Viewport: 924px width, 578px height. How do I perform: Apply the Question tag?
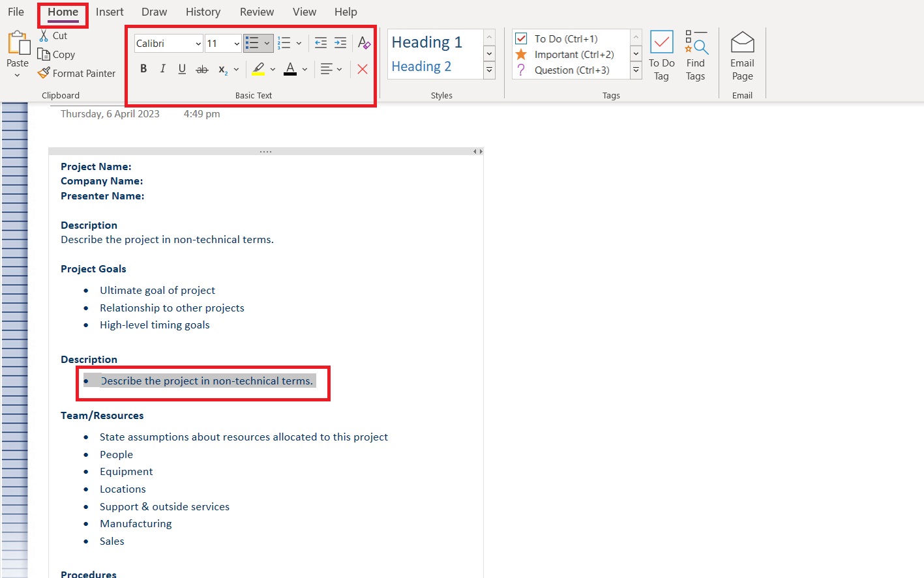[x=521, y=70]
